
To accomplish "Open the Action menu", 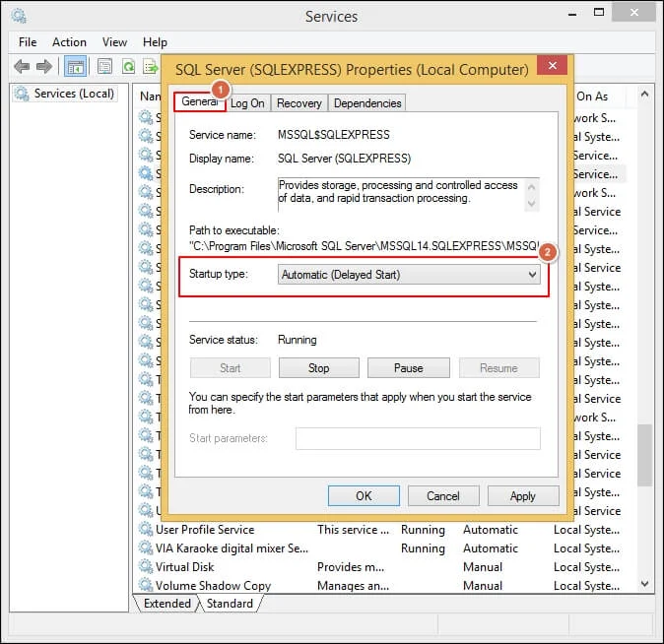I will click(x=69, y=42).
